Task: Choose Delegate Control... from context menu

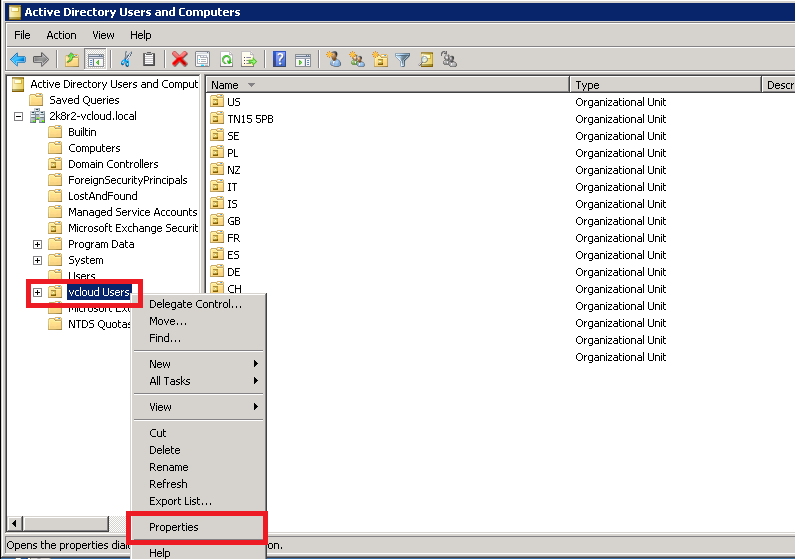Action: 198,304
